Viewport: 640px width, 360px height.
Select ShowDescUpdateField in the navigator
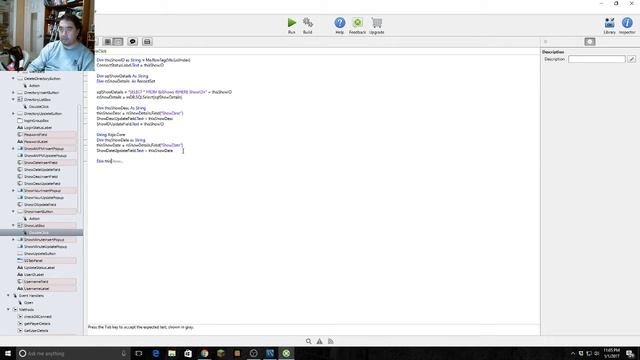click(x=42, y=184)
